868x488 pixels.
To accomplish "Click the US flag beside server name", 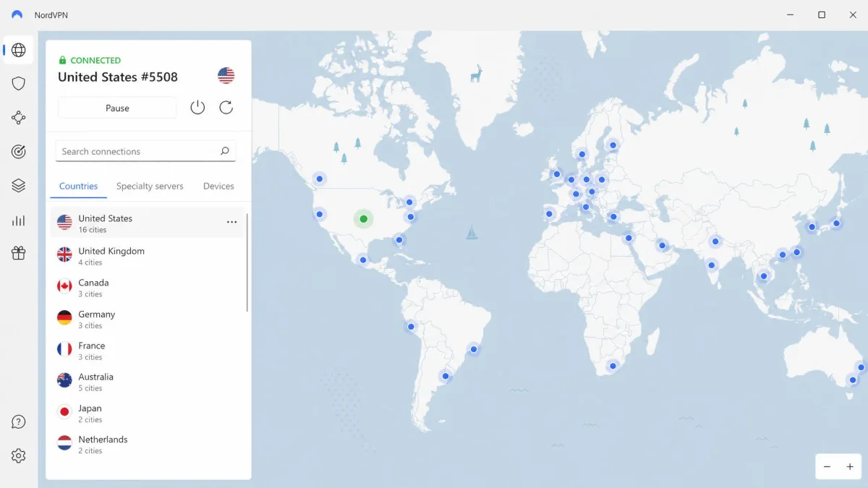I will click(x=226, y=75).
